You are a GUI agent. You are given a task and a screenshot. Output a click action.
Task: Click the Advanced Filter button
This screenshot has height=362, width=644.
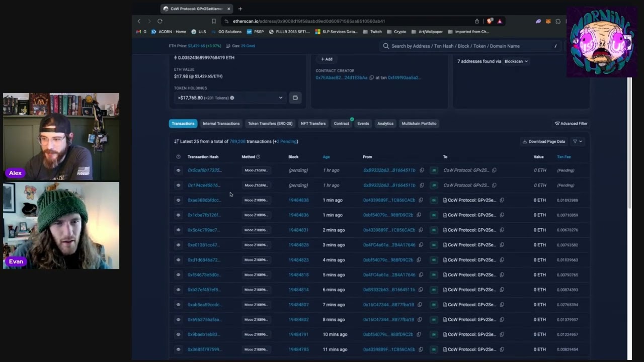pos(571,123)
